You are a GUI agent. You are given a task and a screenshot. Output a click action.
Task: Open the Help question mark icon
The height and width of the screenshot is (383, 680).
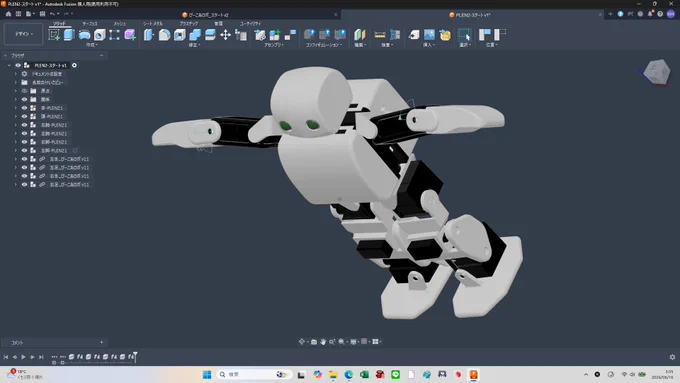coord(660,14)
